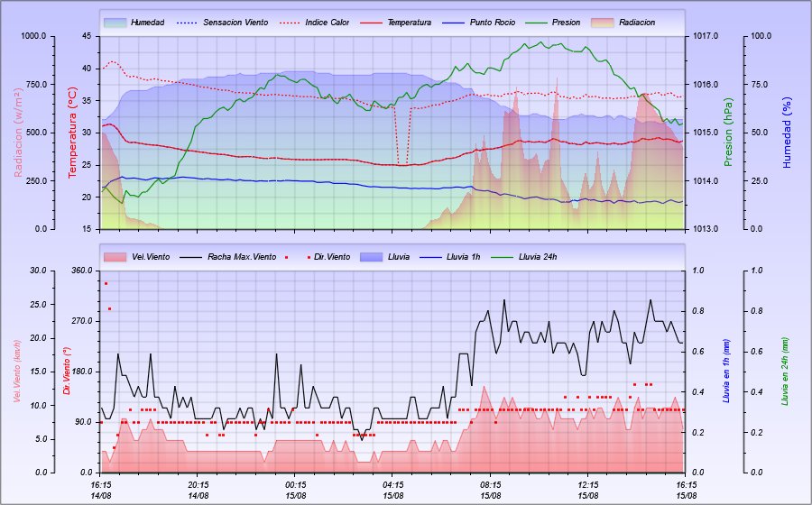Select the 'Radiacion' legend label
The height and width of the screenshot is (505, 812).
tap(637, 23)
